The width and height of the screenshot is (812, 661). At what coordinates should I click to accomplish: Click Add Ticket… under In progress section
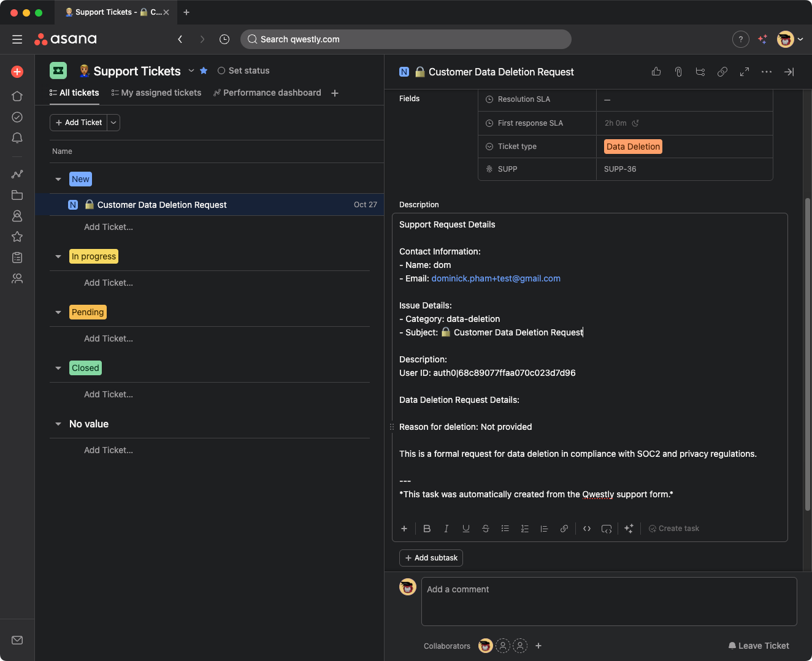click(x=109, y=283)
